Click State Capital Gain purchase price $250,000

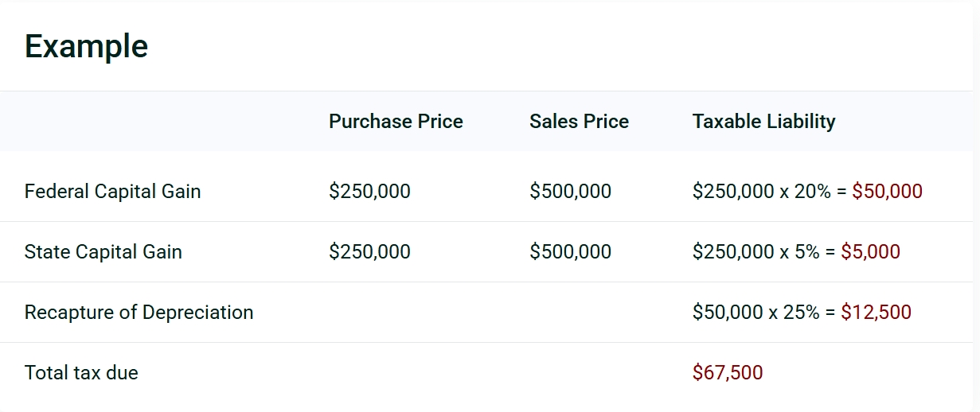coord(369,252)
